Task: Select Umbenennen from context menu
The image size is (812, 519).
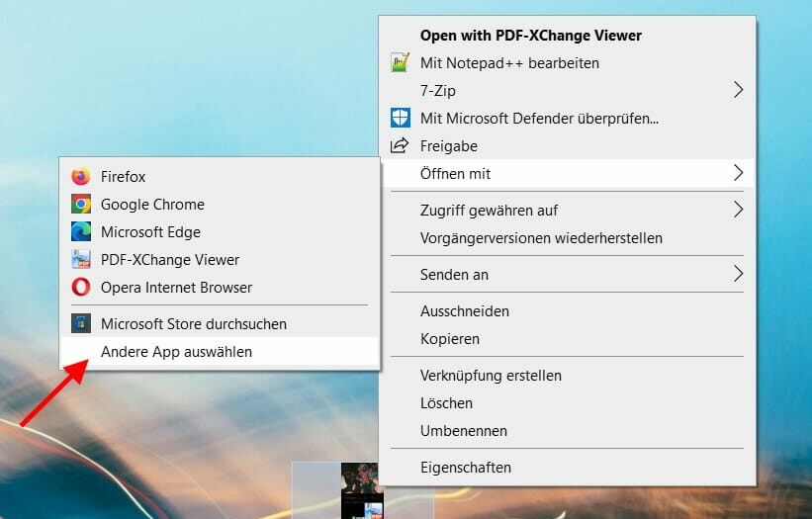Action: [568, 430]
